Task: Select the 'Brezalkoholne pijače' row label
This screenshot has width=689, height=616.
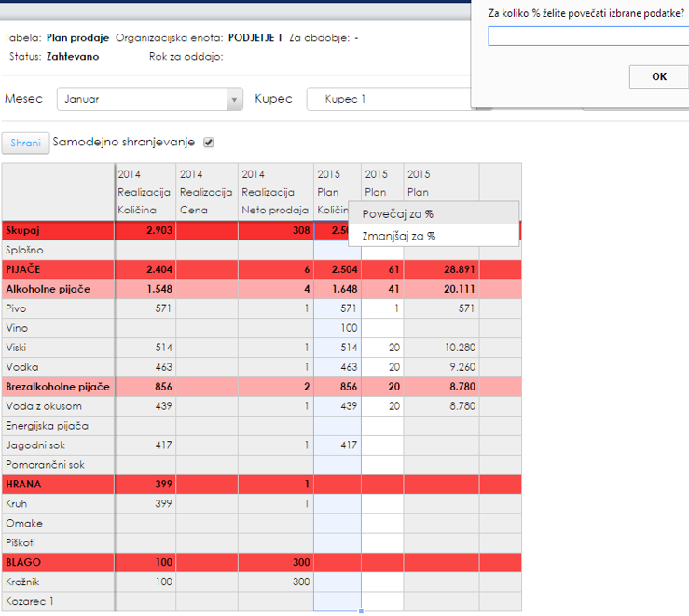Action: point(58,387)
